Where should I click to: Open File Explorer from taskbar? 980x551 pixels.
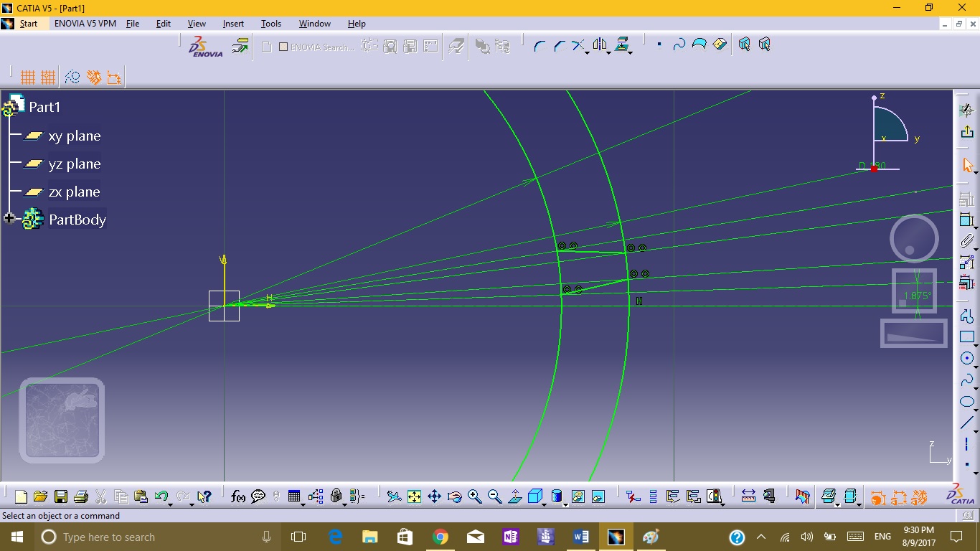pyautogui.click(x=370, y=537)
